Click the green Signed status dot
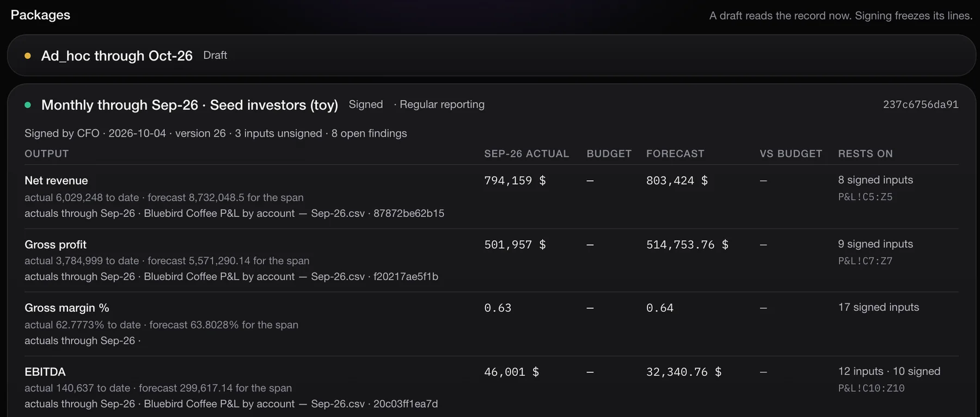The image size is (980, 417). pyautogui.click(x=28, y=105)
